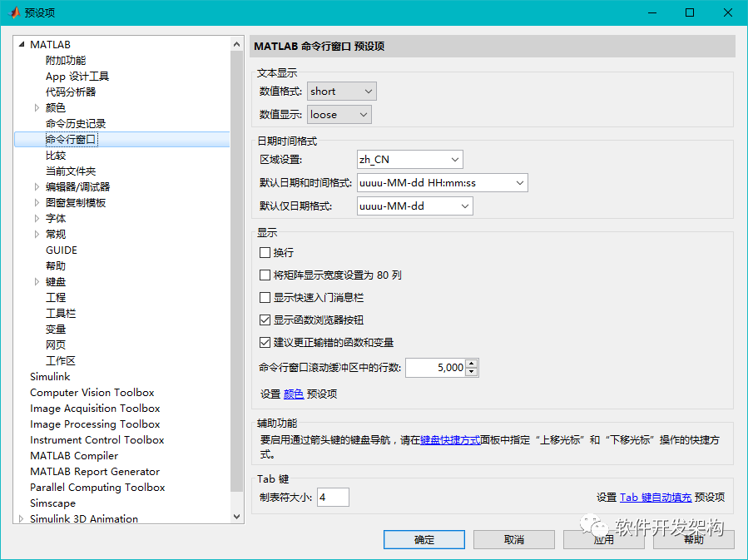Select Parallel Computing Toolbox
The height and width of the screenshot is (560, 748).
(97, 487)
